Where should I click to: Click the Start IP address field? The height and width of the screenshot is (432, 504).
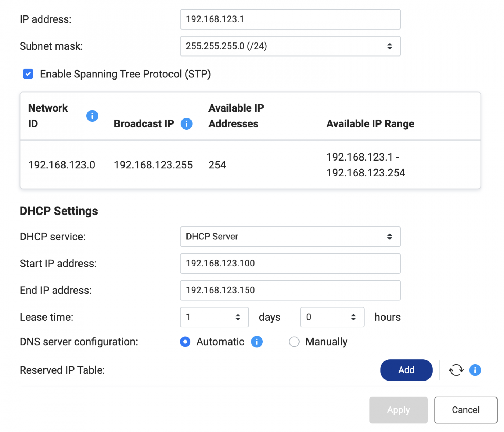pyautogui.click(x=290, y=264)
